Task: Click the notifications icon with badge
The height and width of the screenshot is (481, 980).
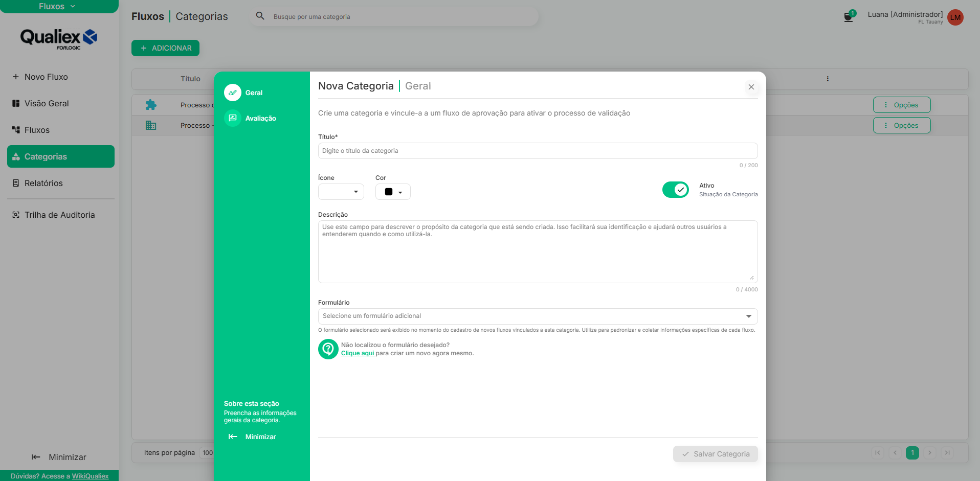Action: click(x=848, y=17)
